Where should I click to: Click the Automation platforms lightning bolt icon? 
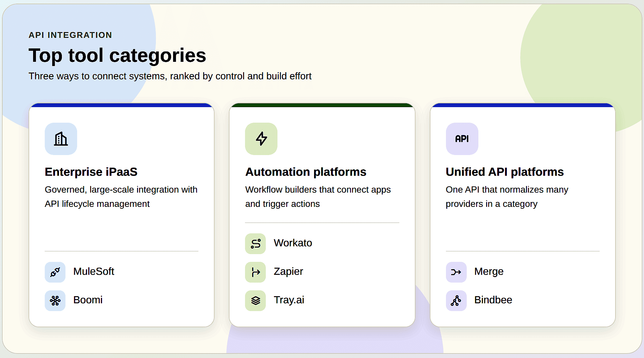click(x=261, y=139)
